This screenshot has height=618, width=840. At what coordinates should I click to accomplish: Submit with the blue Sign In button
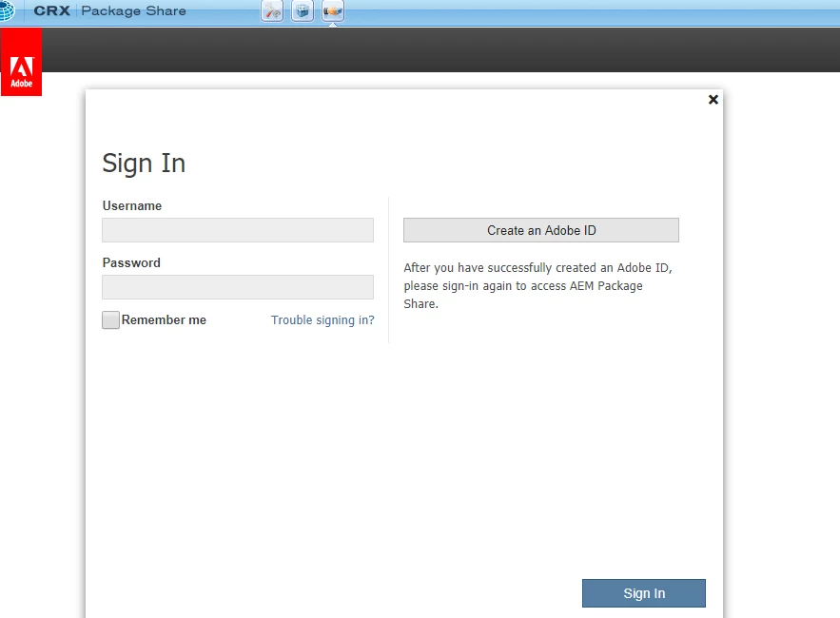pyautogui.click(x=644, y=593)
